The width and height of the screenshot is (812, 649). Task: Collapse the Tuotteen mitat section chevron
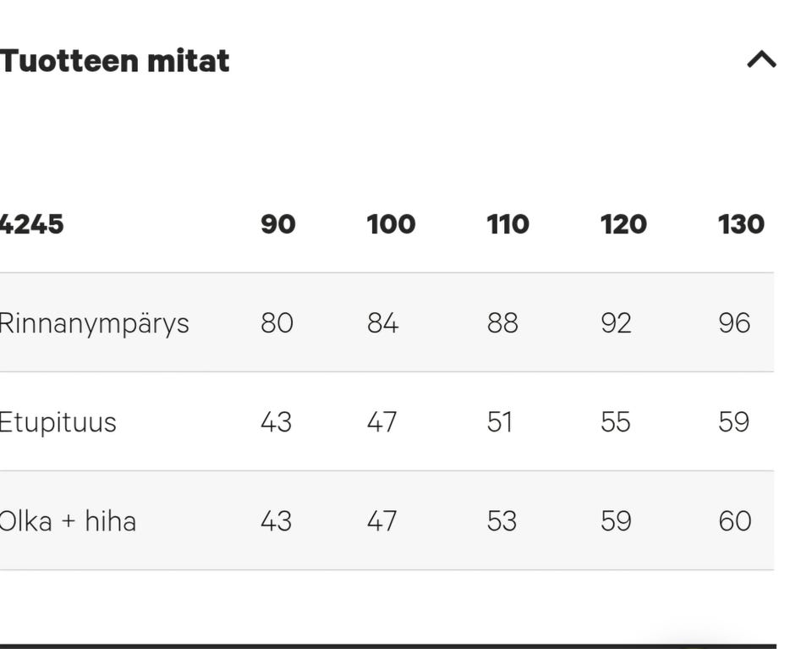tap(761, 59)
